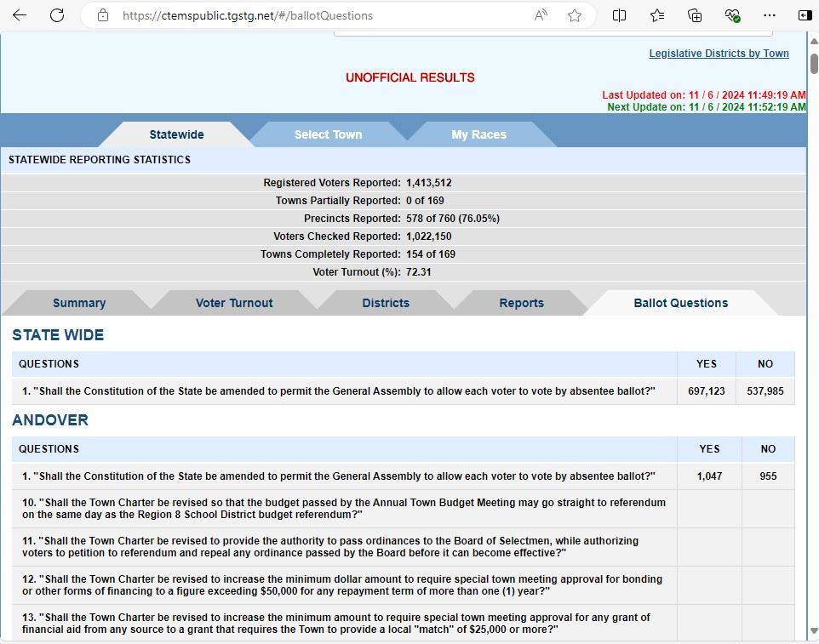Image resolution: width=819 pixels, height=644 pixels.
Task: Refresh the election results page
Action: (x=56, y=14)
